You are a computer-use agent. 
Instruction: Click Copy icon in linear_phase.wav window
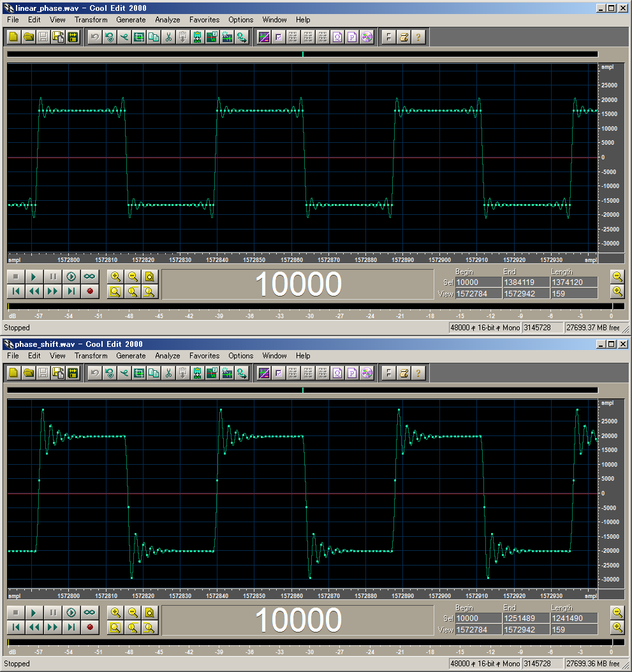click(x=154, y=37)
